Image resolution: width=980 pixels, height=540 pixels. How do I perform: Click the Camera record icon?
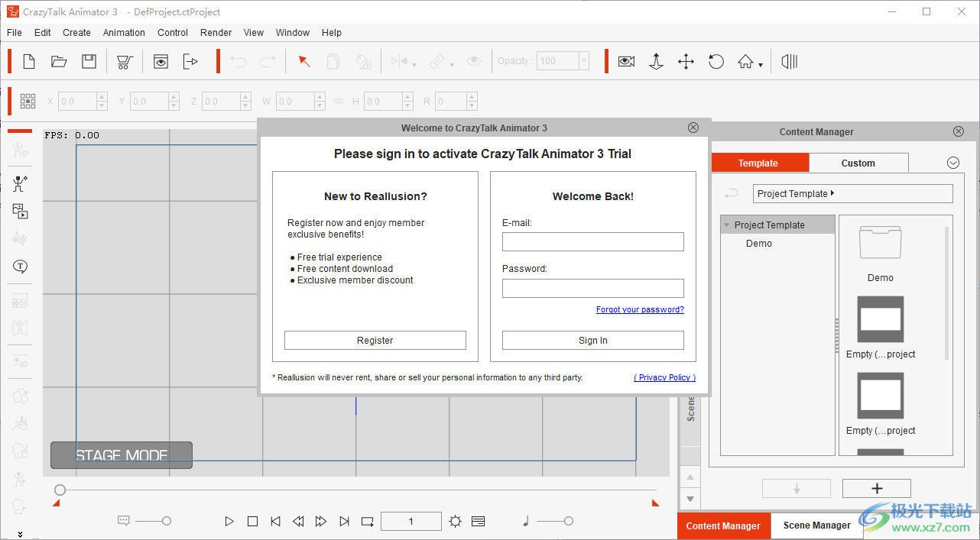coord(627,61)
